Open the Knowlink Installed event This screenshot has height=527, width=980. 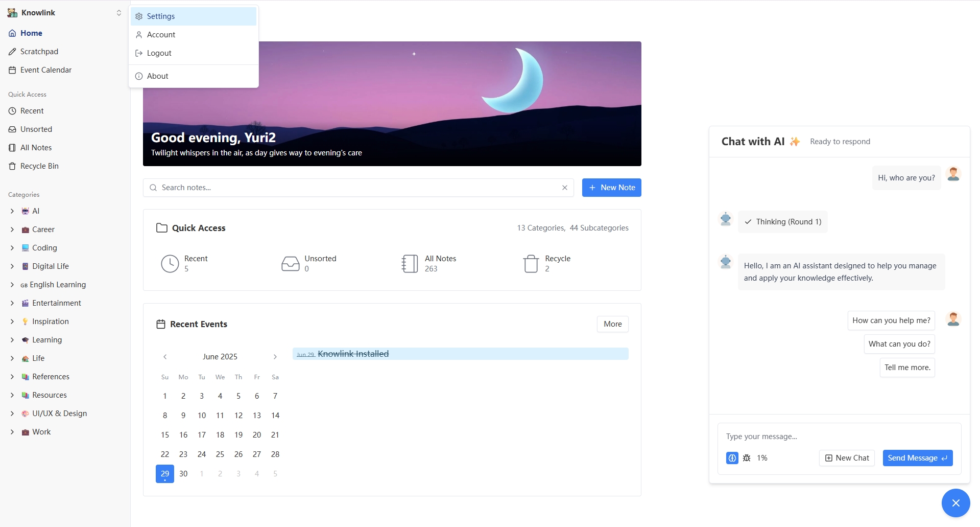pyautogui.click(x=461, y=354)
